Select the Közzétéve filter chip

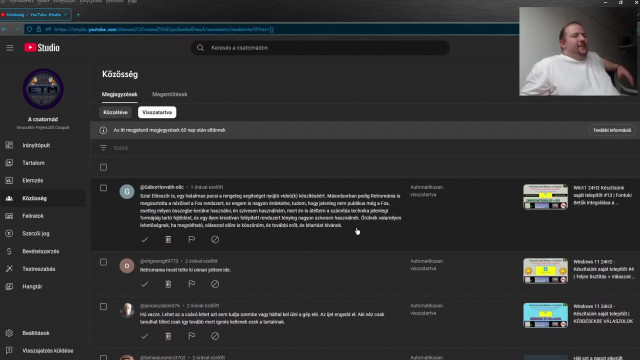coord(116,112)
